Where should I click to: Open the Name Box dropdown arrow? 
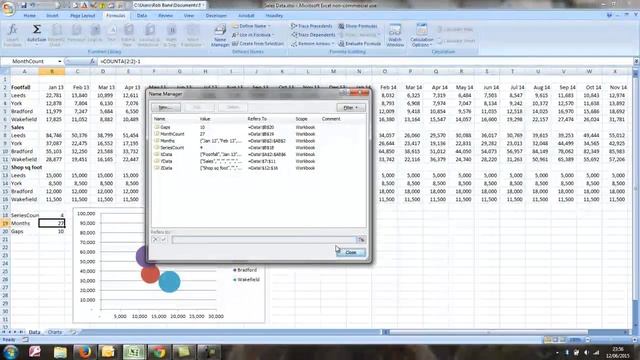point(60,61)
